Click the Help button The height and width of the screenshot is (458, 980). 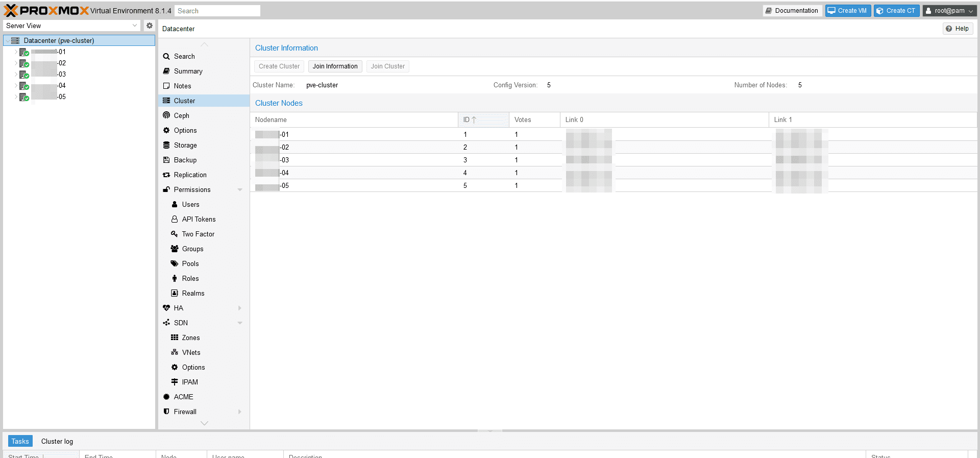[958, 29]
